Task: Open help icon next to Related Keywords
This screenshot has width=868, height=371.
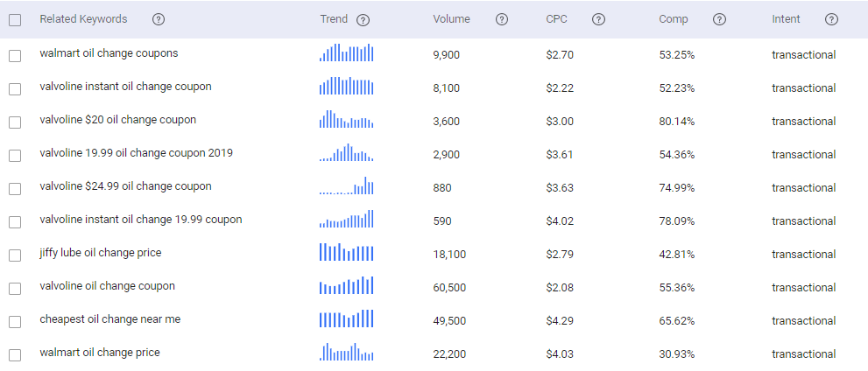Action: pyautogui.click(x=159, y=19)
